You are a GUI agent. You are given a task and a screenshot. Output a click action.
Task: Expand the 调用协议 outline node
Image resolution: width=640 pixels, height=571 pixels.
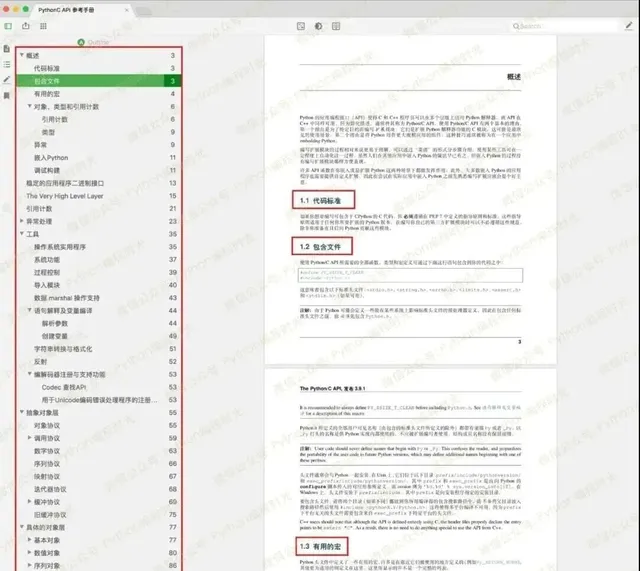[29, 438]
